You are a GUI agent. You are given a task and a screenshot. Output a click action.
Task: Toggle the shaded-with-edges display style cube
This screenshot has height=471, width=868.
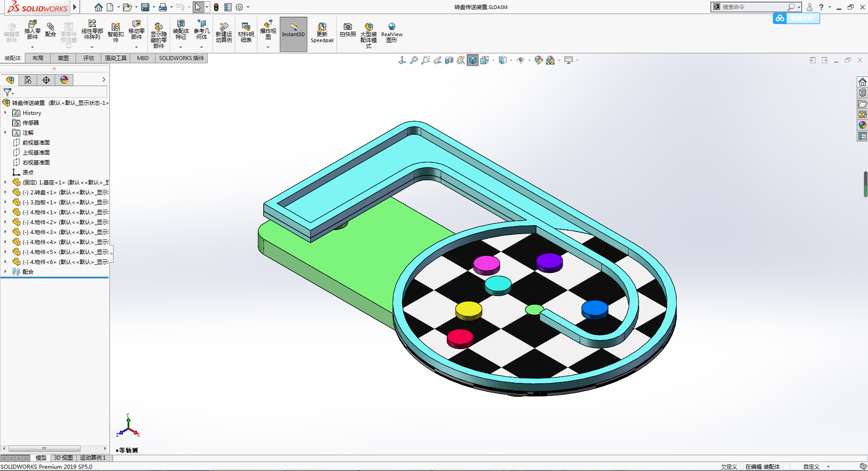(x=473, y=60)
